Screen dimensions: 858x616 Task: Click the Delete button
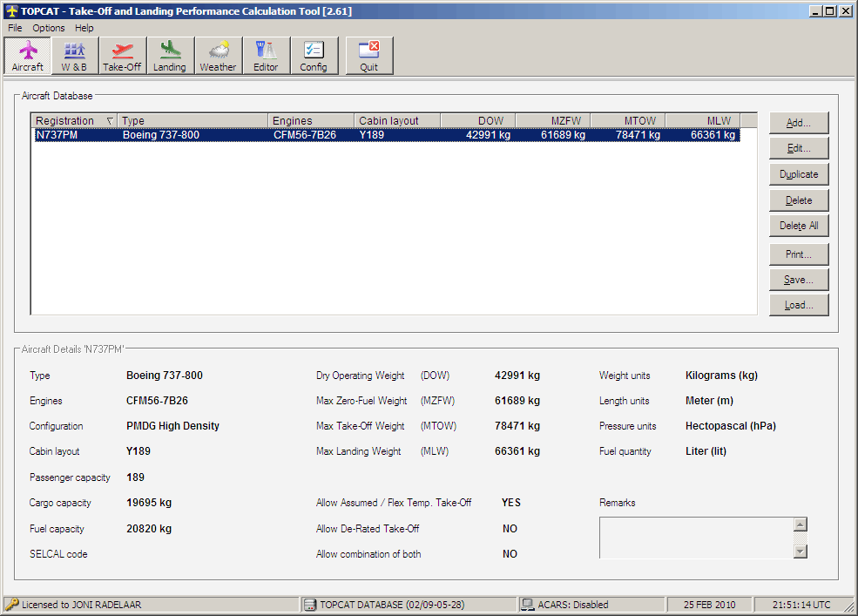point(799,200)
